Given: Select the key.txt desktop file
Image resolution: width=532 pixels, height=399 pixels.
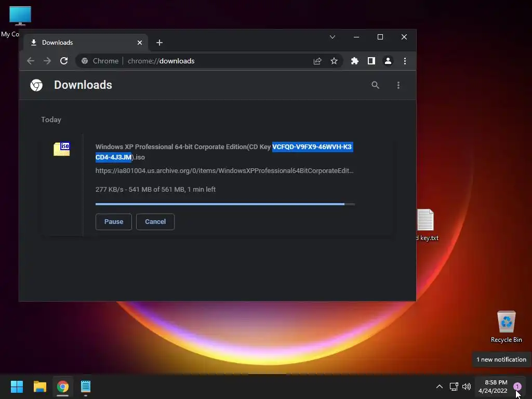Looking at the screenshot, I should (427, 225).
